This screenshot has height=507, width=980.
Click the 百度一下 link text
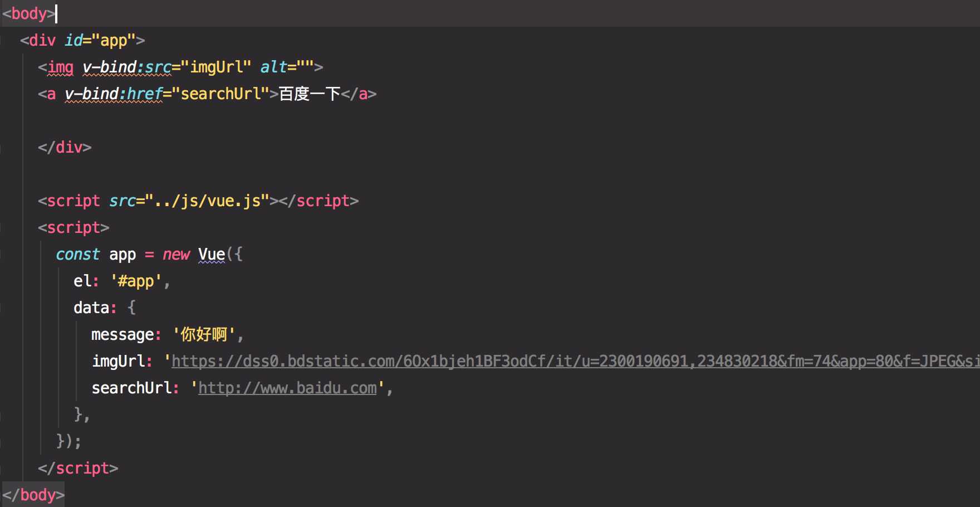[x=310, y=94]
